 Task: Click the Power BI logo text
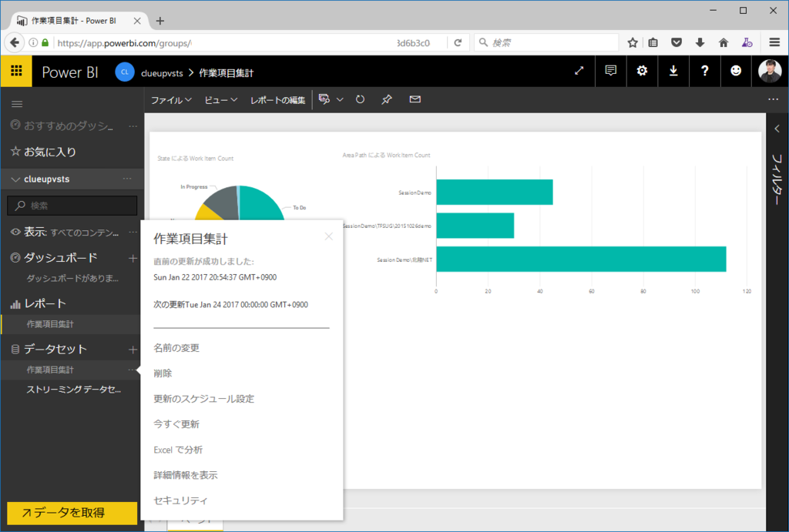[x=70, y=72]
